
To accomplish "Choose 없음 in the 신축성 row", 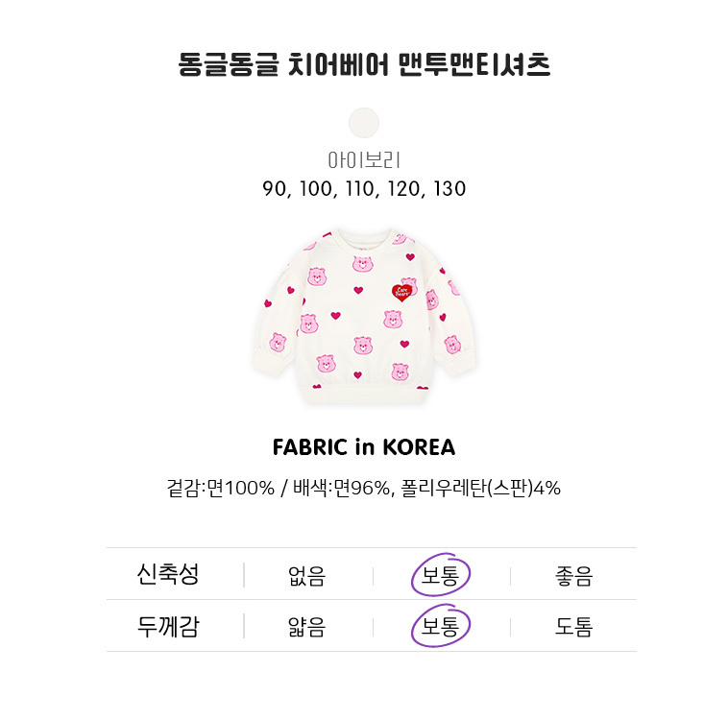I will 306,576.
